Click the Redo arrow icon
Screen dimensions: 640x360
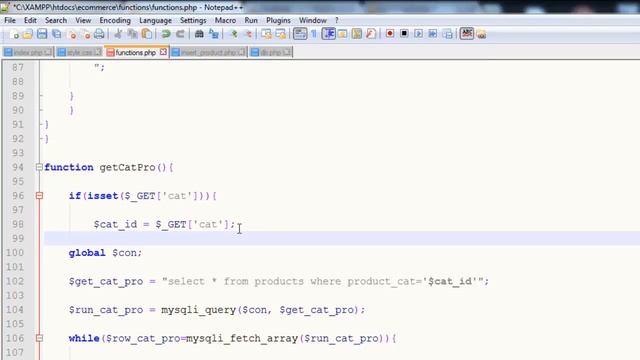point(180,34)
